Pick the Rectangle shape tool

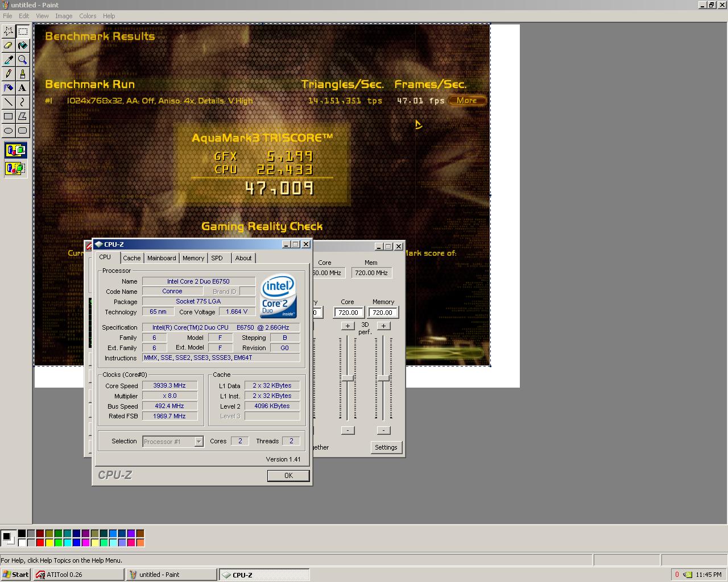tap(9, 117)
